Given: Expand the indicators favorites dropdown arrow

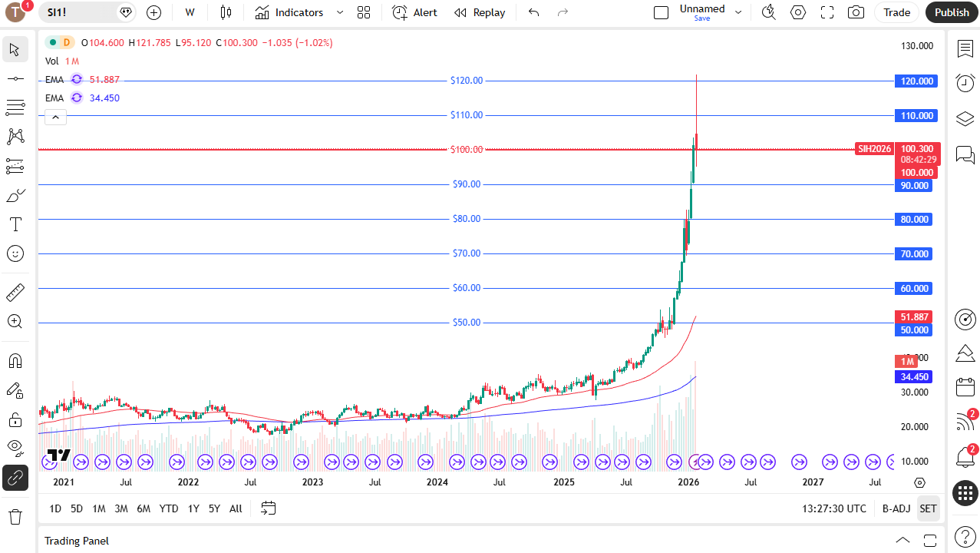Looking at the screenshot, I should click(340, 12).
